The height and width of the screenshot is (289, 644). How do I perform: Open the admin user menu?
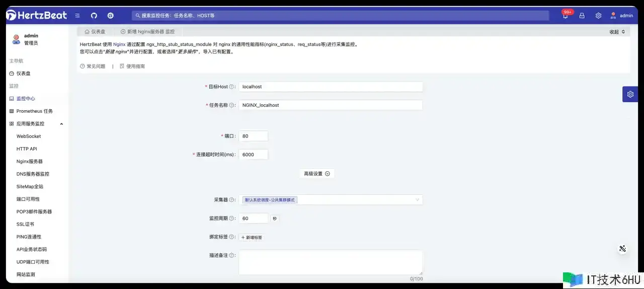coord(621,16)
